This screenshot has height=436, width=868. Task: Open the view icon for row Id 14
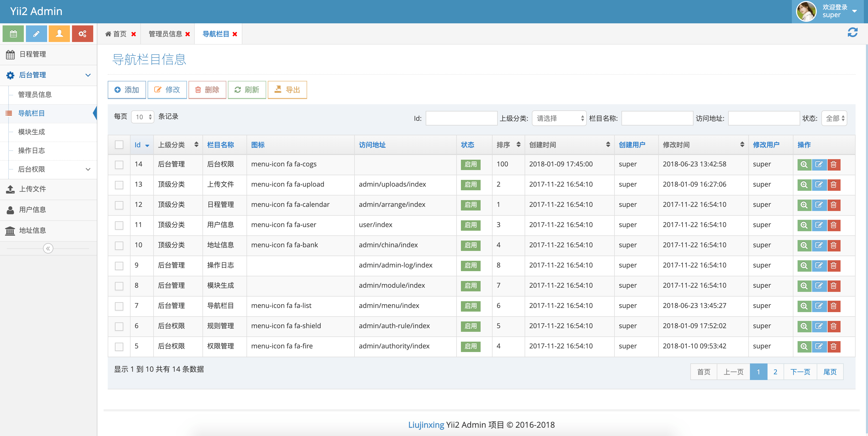pos(805,165)
